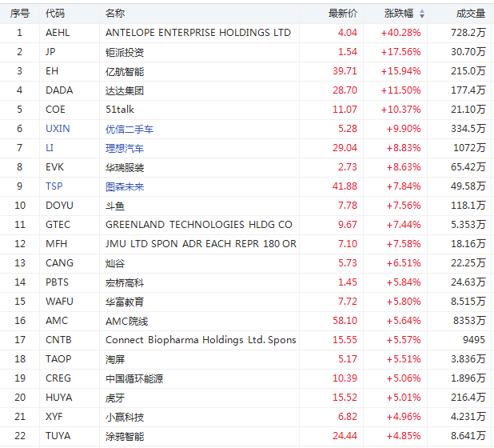Image resolution: width=494 pixels, height=448 pixels.
Task: Click the 亿航智能 stock name
Action: 125,71
